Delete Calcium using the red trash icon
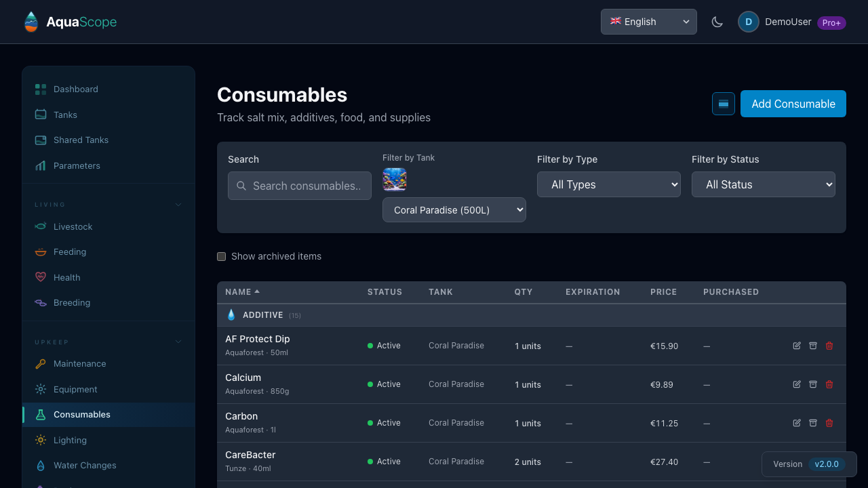868x488 pixels. click(x=829, y=384)
